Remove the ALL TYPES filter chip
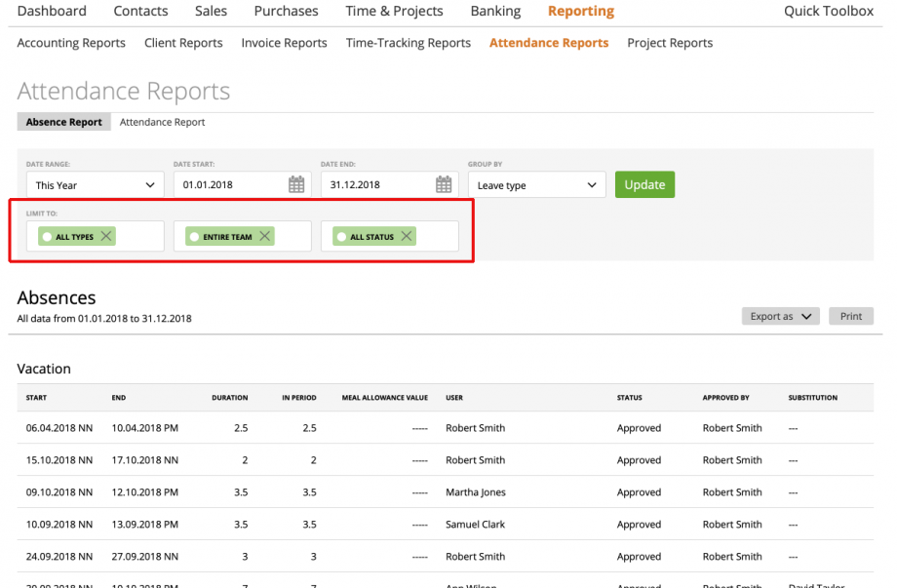 tap(105, 236)
